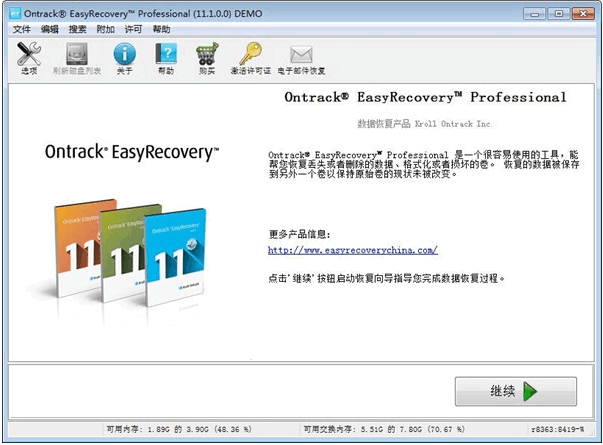Open the 附加 menu
The height and width of the screenshot is (445, 603).
tap(105, 29)
